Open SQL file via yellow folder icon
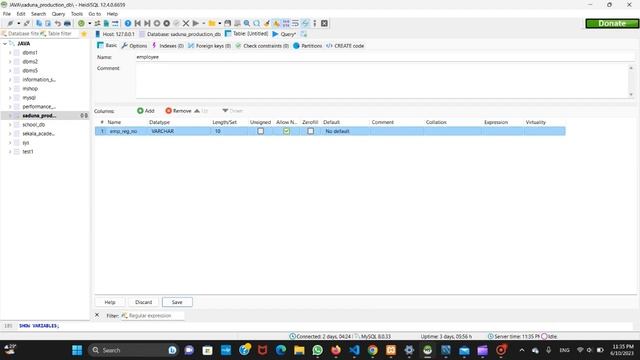This screenshot has height=360, width=640. [x=212, y=24]
